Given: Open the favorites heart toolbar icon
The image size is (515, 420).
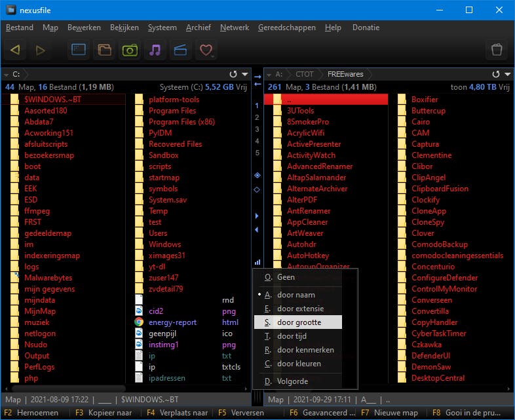Looking at the screenshot, I should (206, 50).
